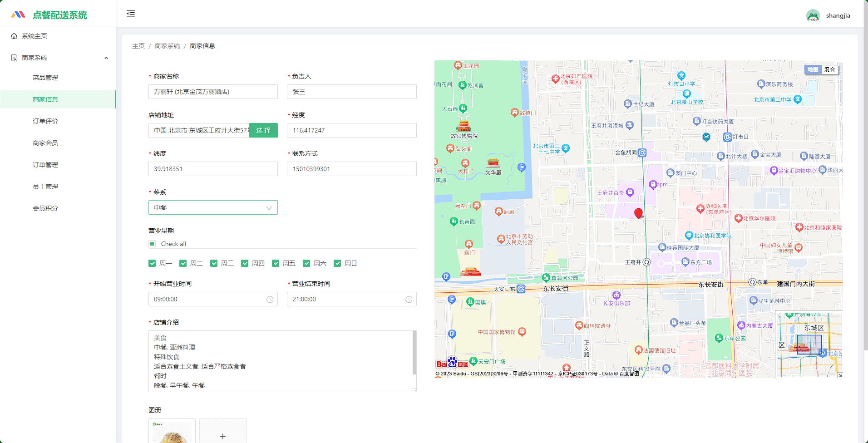Uncheck the 周四 checkbox

245,263
